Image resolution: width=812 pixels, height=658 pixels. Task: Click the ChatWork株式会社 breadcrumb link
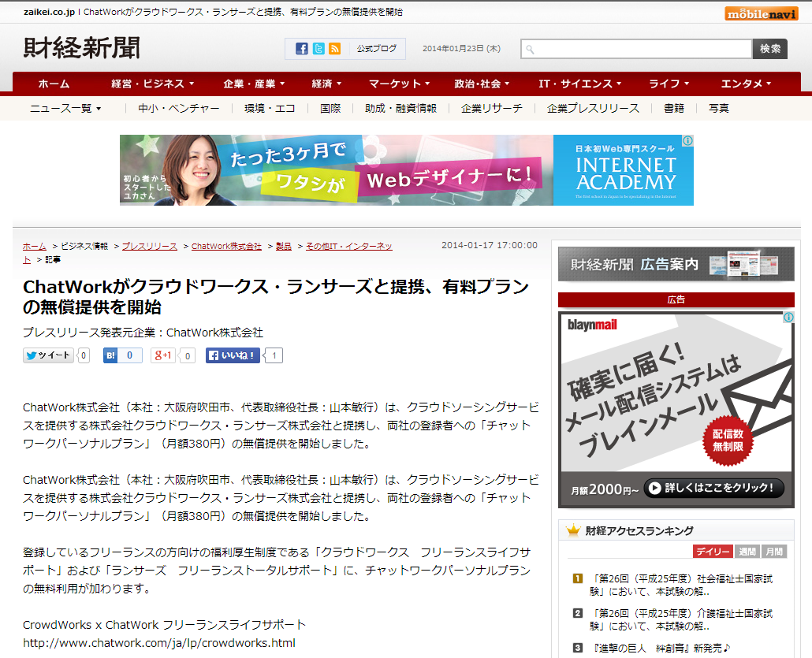226,247
